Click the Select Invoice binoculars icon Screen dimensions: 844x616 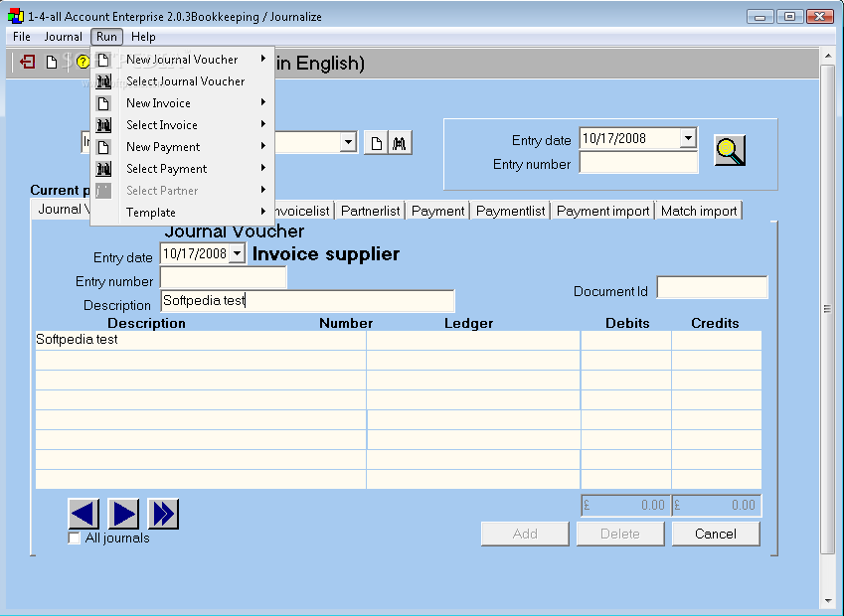103,125
